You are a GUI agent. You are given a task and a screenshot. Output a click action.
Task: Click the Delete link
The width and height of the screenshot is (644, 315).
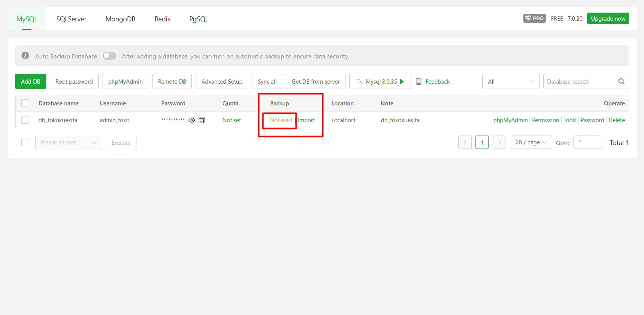tap(617, 120)
